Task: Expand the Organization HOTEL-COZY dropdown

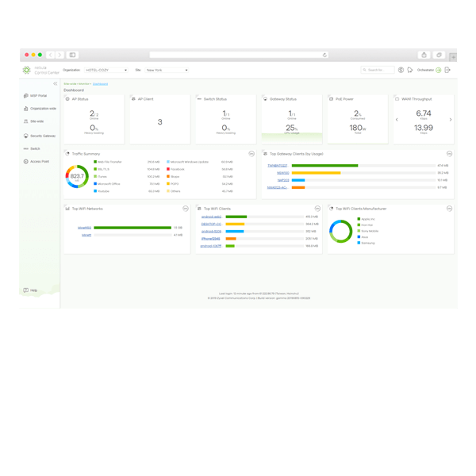Action: coord(106,70)
